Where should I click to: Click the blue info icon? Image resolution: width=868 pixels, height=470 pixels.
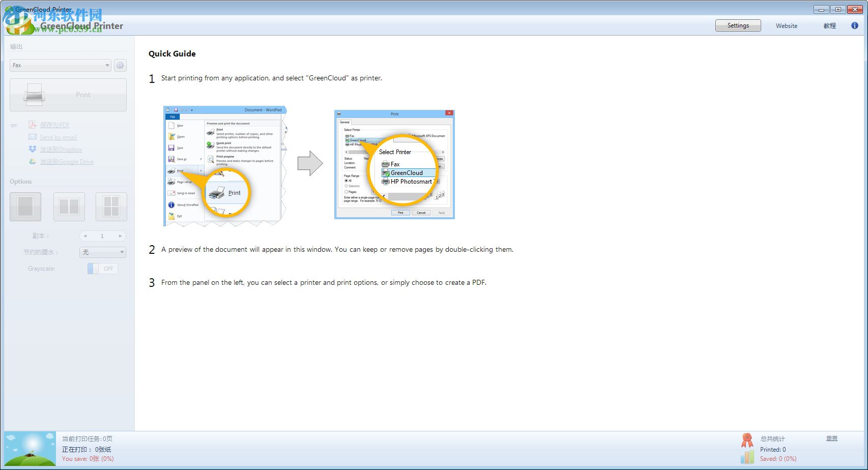point(855,25)
